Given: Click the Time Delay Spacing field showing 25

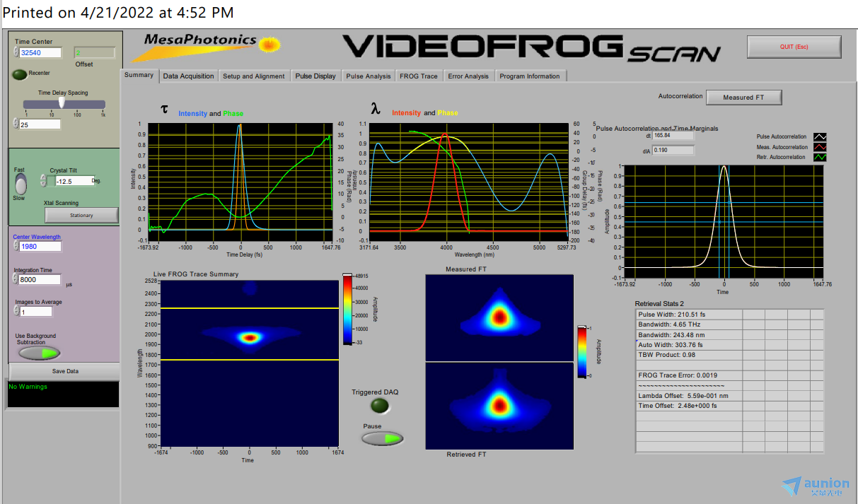Looking at the screenshot, I should [x=40, y=124].
